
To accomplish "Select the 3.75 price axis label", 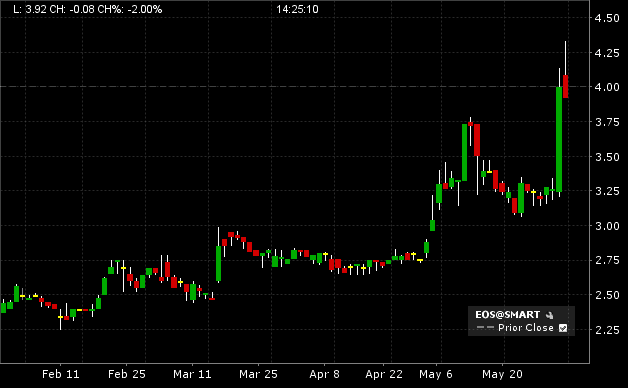I will pos(607,122).
